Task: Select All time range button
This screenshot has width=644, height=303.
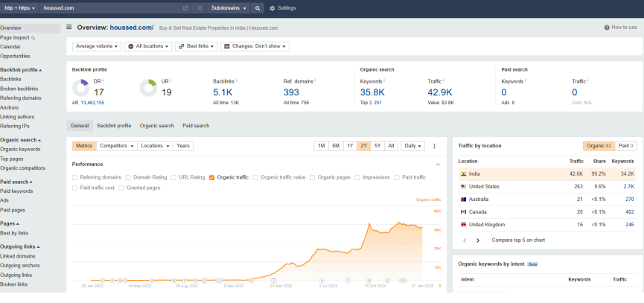Action: pyautogui.click(x=391, y=146)
